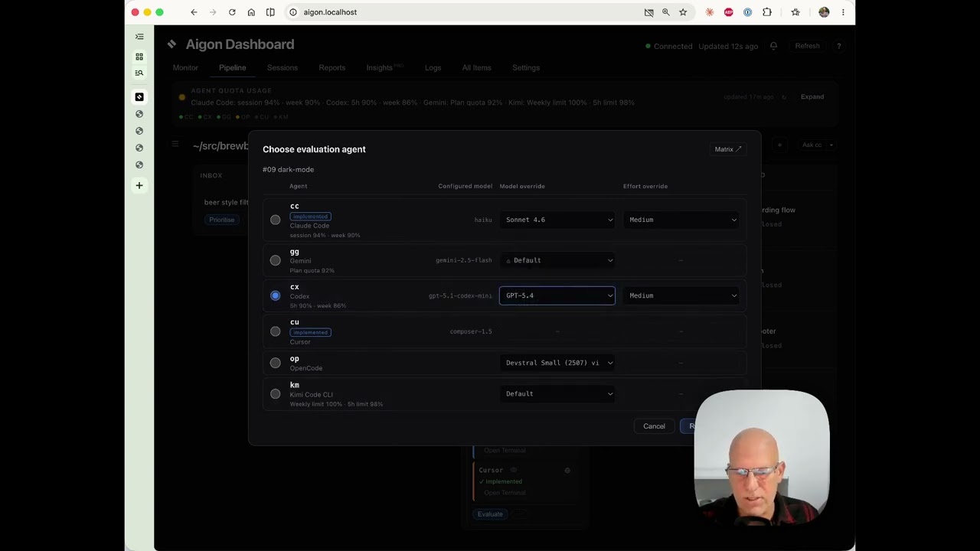Open the browser three-dot menu

(843, 12)
